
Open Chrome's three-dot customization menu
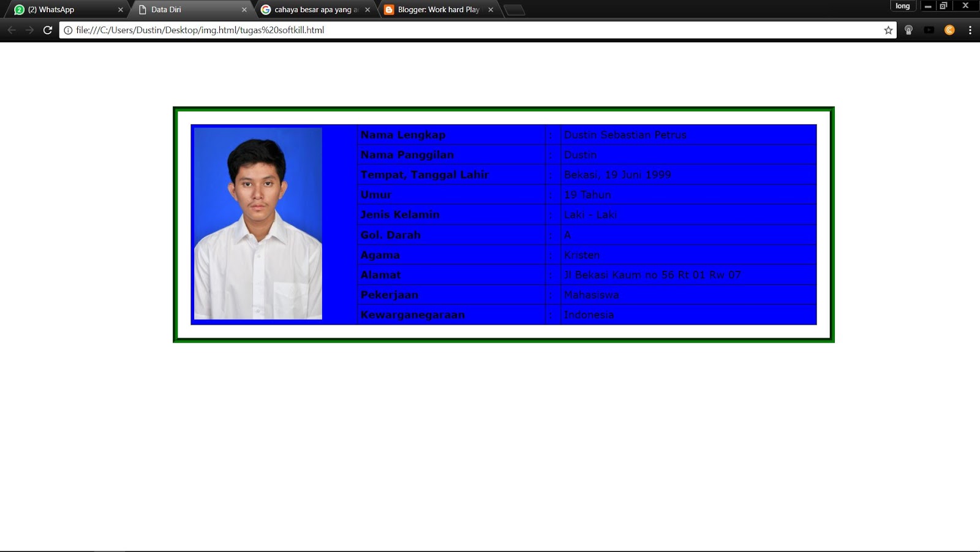pos(970,29)
